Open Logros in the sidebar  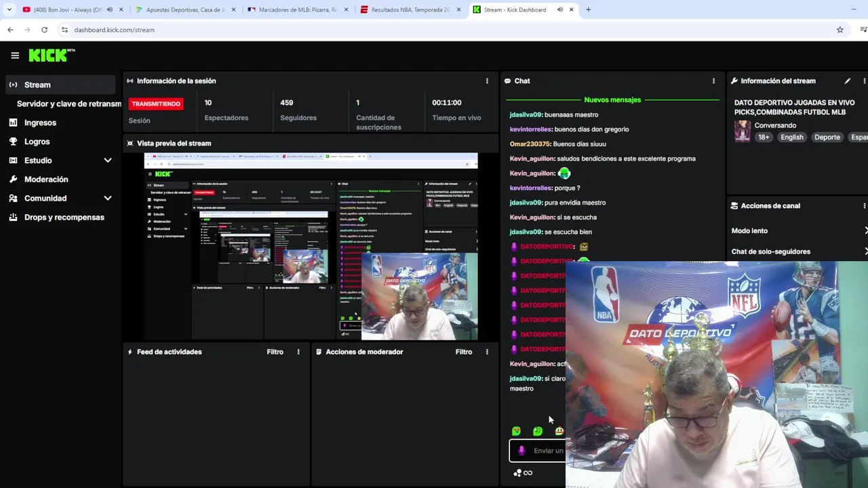[37, 142]
